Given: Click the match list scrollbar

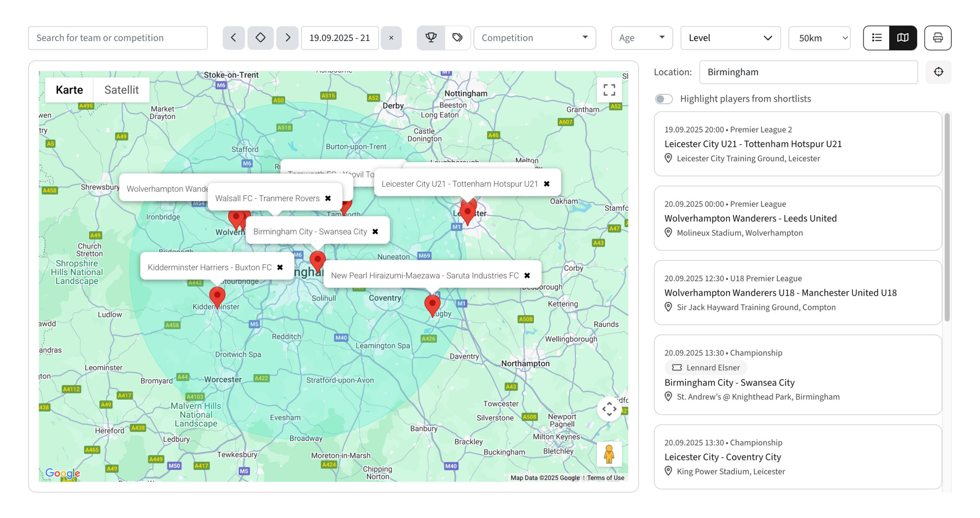Looking at the screenshot, I should [947, 216].
